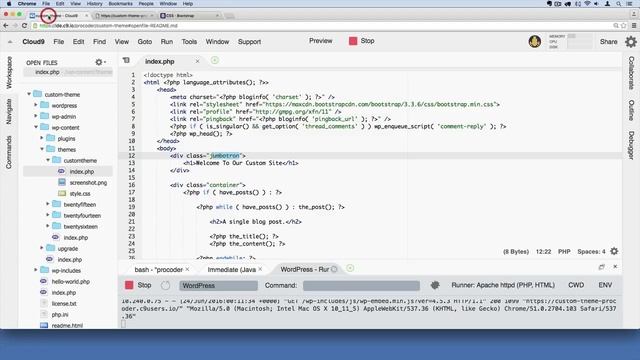Image resolution: width=640 pixels, height=360 pixels.
Task: Open the Cloud9 menu
Action: 33,42
